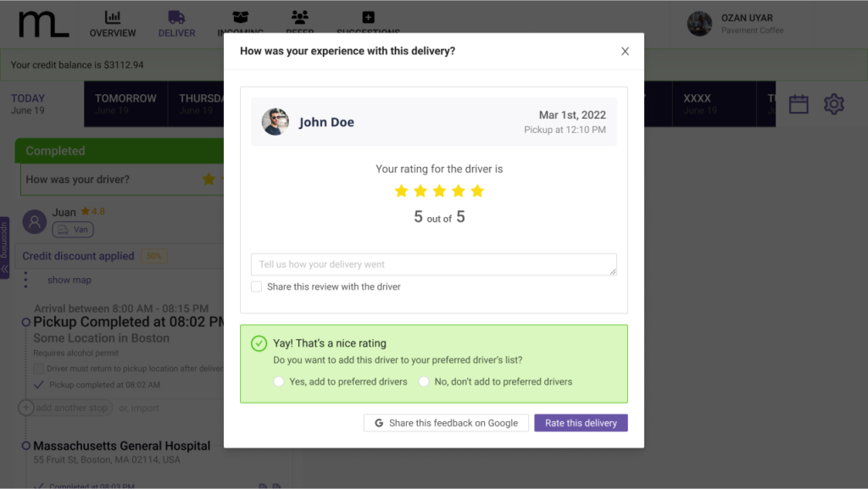Click the fifth rating star
The width and height of the screenshot is (868, 489).
[476, 191]
